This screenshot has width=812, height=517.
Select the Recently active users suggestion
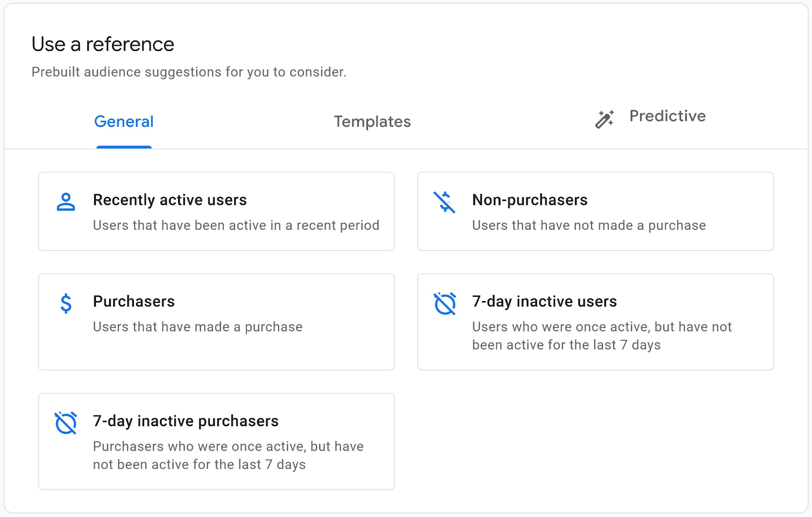click(216, 211)
